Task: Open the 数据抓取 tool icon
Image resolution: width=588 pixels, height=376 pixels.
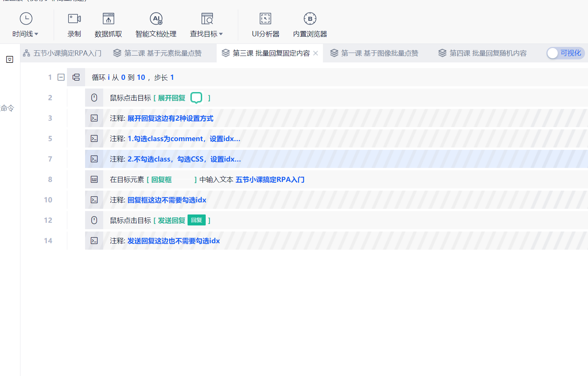Action: [109, 19]
